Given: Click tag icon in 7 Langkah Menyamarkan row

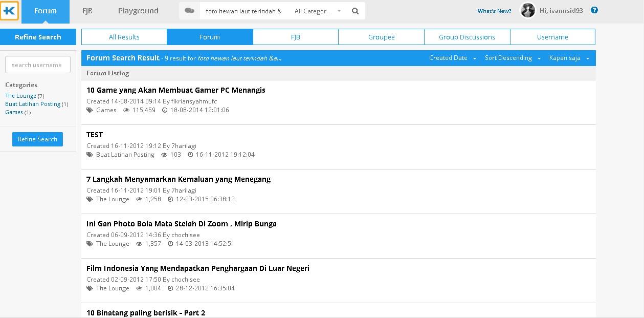Looking at the screenshot, I should click(90, 199).
